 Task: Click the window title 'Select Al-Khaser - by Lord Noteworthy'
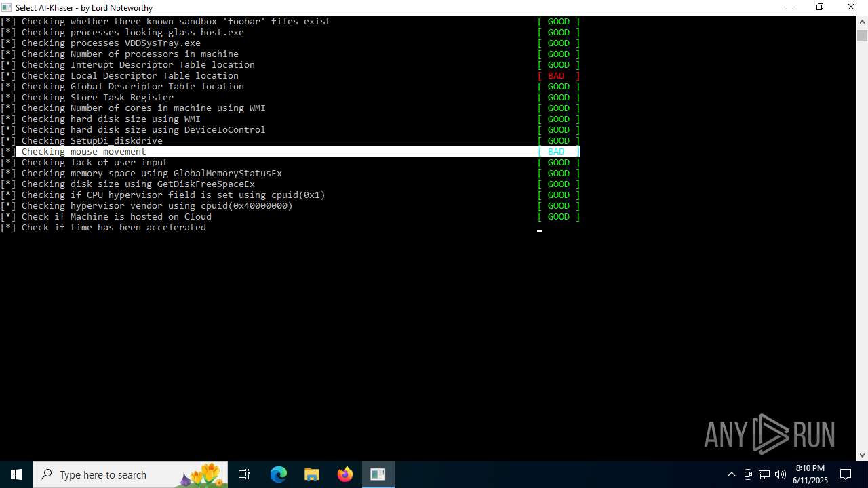tap(84, 8)
